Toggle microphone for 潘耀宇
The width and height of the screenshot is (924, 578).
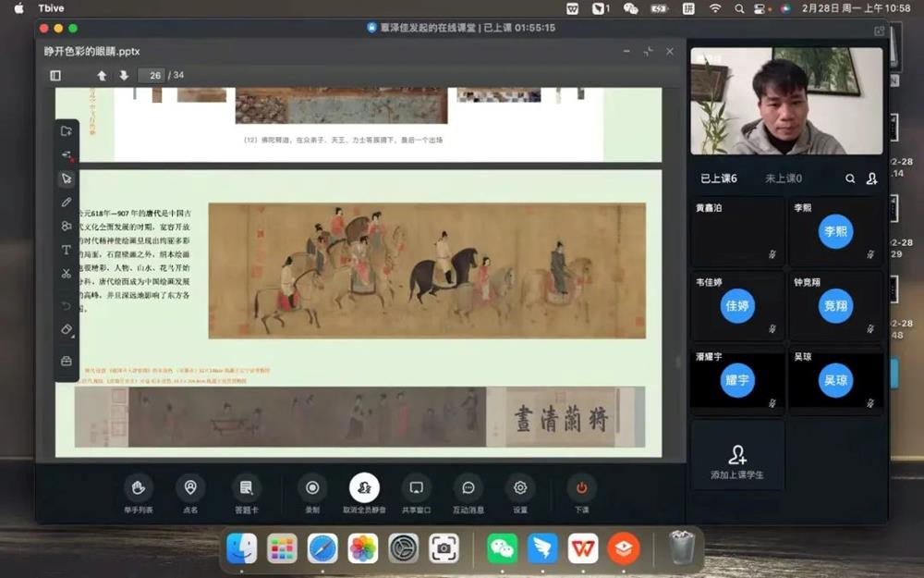[x=772, y=403]
